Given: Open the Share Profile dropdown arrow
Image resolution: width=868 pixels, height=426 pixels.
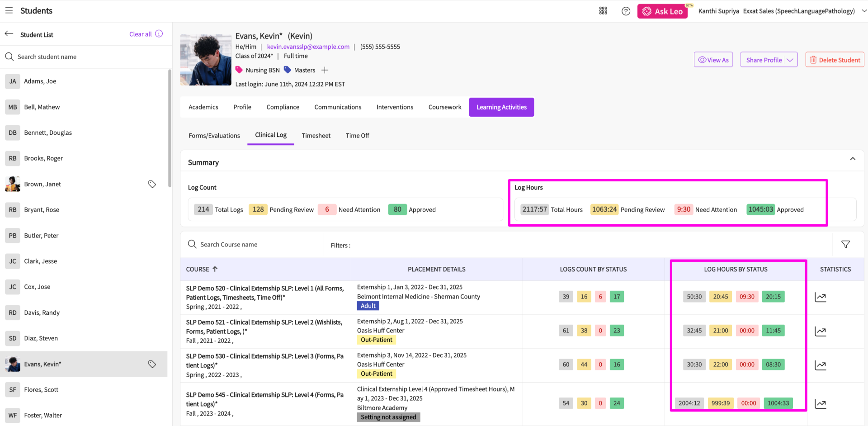Looking at the screenshot, I should tap(790, 60).
